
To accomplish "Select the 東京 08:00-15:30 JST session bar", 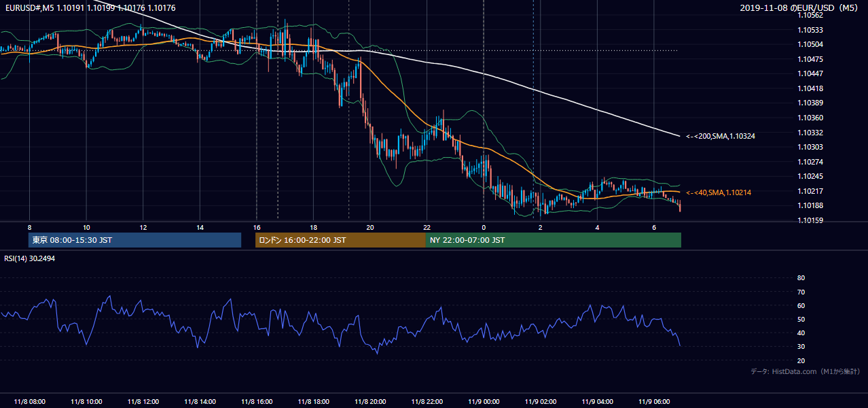I will pos(135,240).
